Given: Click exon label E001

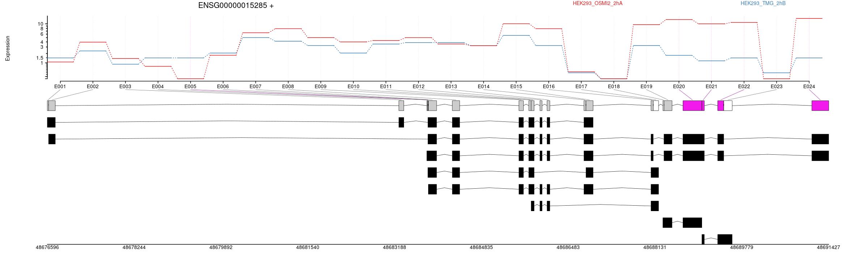Looking at the screenshot, I should pos(60,86).
